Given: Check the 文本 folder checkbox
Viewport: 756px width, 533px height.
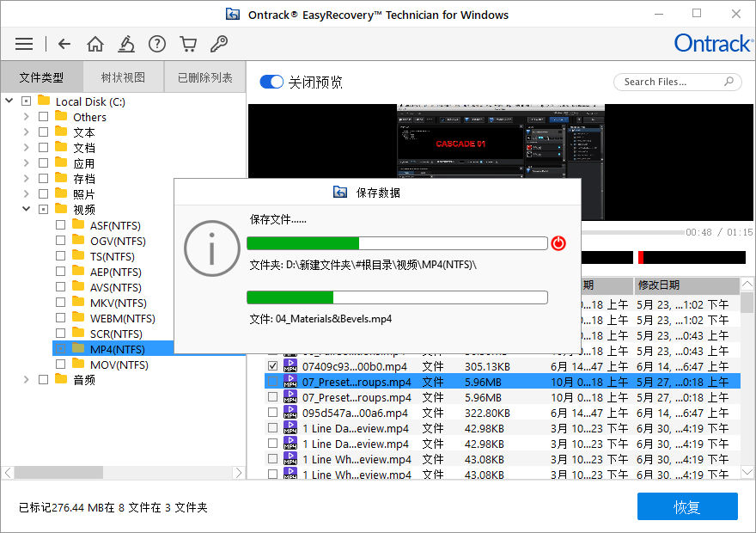Looking at the screenshot, I should pyautogui.click(x=44, y=132).
